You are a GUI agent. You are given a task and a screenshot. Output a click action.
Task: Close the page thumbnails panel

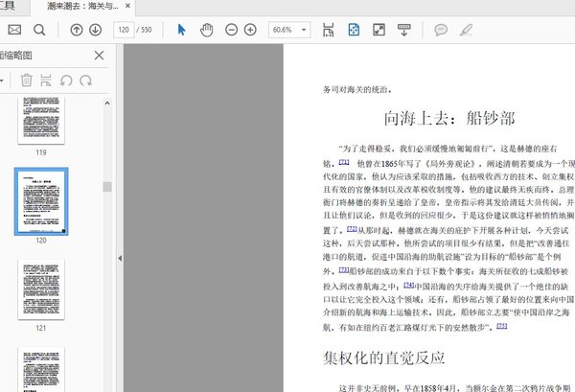click(x=99, y=56)
